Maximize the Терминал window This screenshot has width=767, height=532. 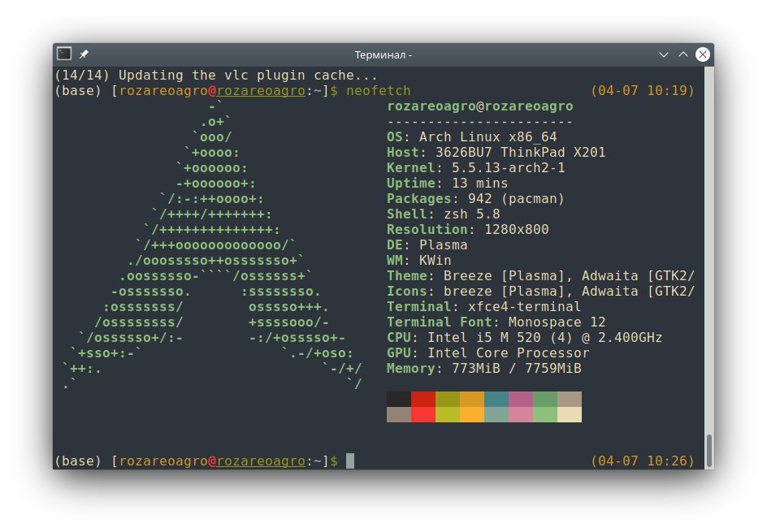683,54
